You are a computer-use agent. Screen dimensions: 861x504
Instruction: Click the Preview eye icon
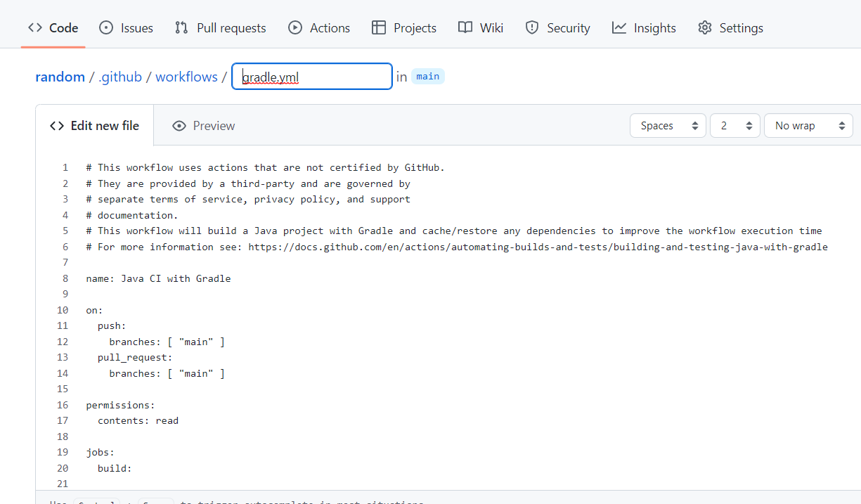click(179, 126)
